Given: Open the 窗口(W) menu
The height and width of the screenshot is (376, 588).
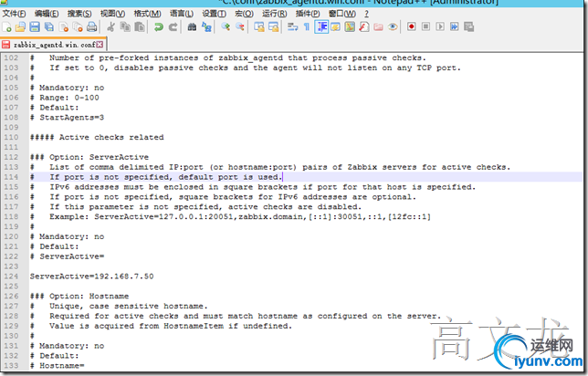Looking at the screenshot, I should [x=342, y=14].
